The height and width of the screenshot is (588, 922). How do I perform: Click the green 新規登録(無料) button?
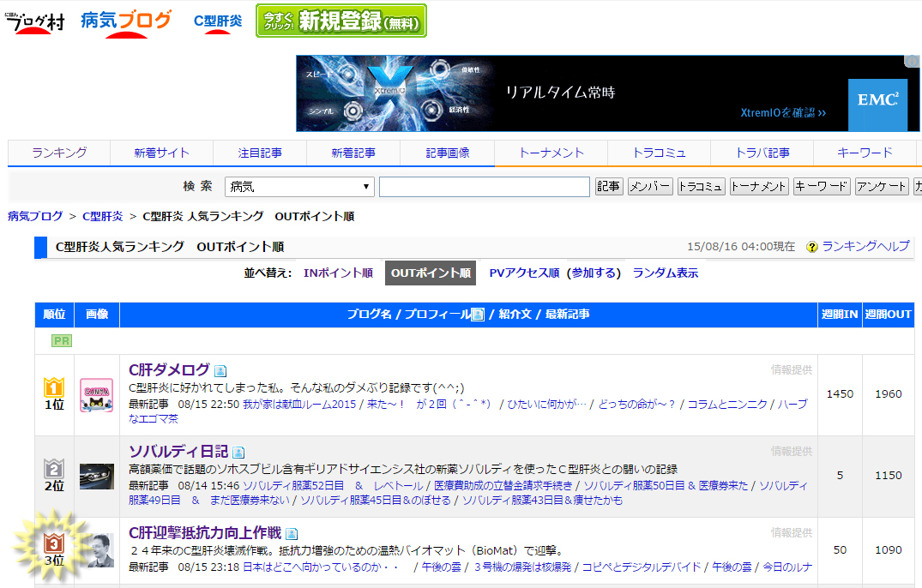pos(341,21)
